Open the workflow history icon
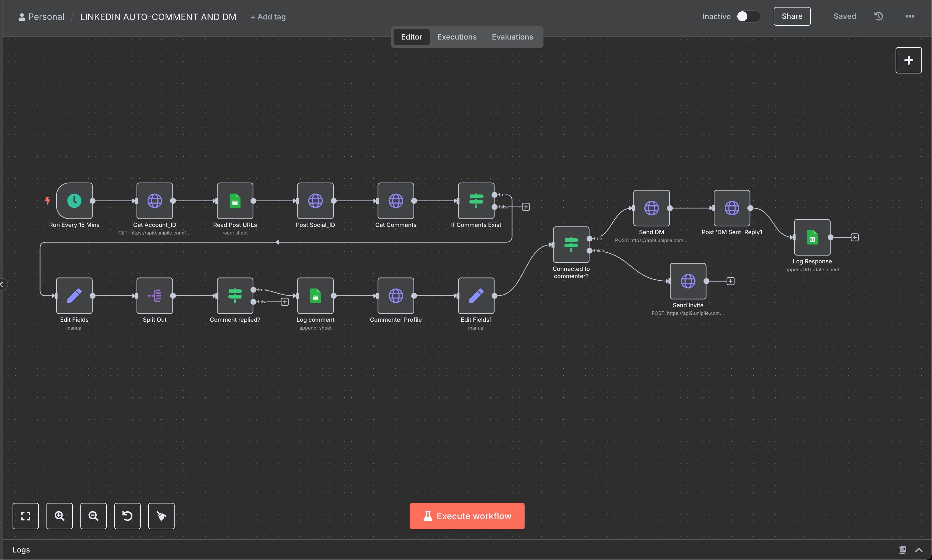This screenshot has width=932, height=560. [878, 16]
